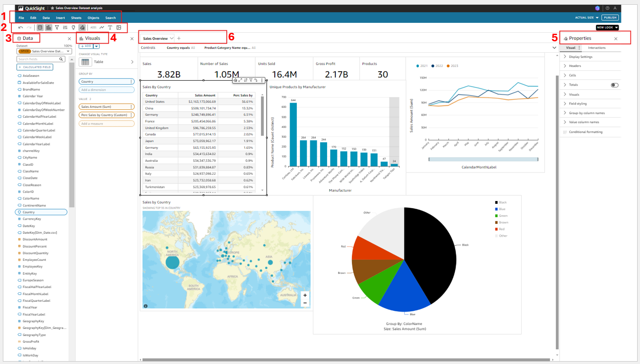Close the Visuals panel

133,38
